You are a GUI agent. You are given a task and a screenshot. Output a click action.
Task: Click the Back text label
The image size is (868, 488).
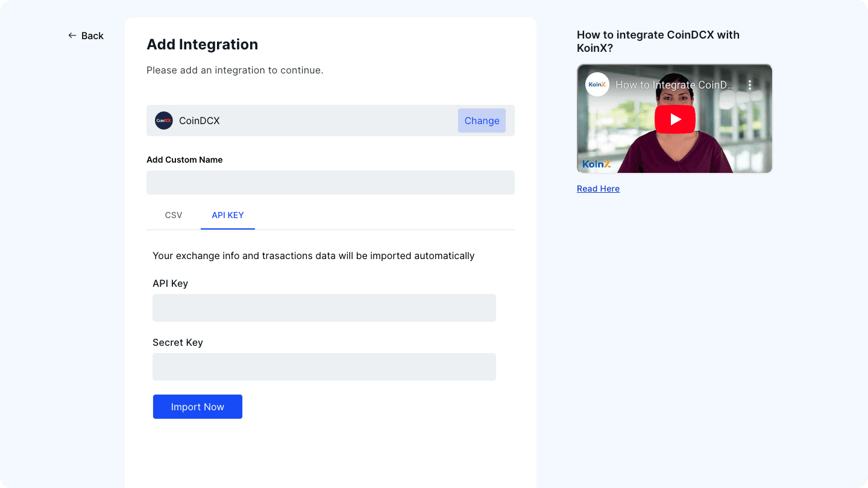tap(92, 36)
